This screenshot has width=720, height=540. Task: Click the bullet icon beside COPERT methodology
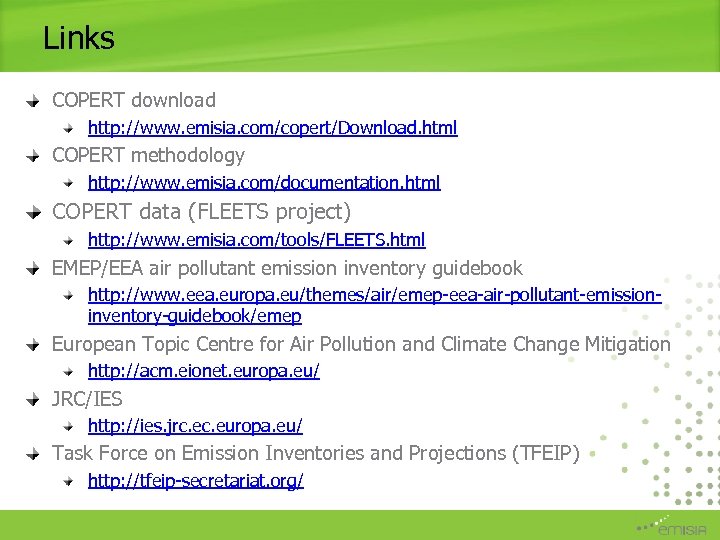[x=33, y=155]
